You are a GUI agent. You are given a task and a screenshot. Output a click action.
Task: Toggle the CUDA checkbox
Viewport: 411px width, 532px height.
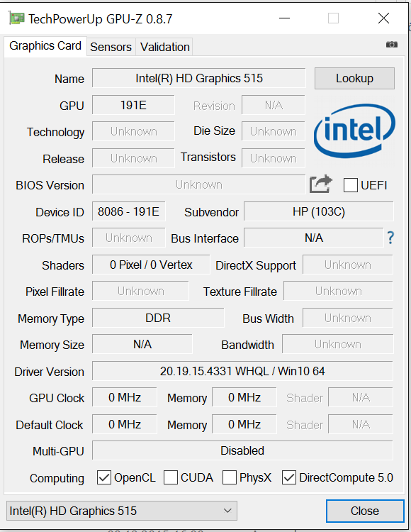(171, 477)
